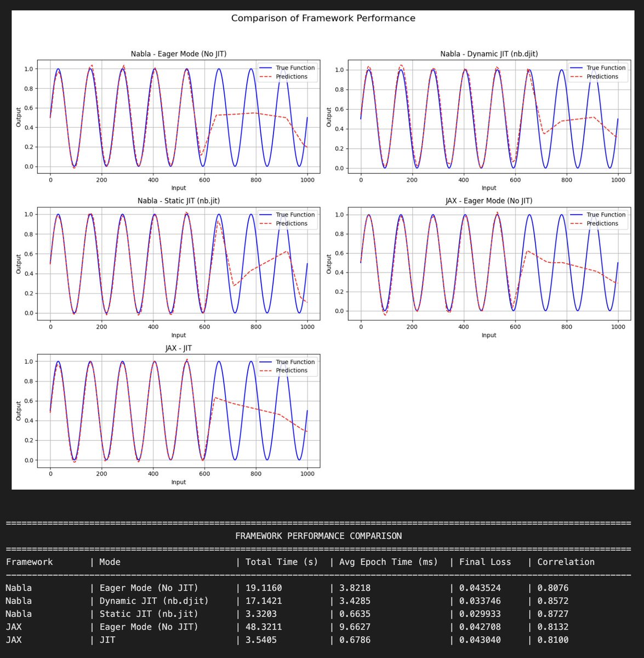
Task: Click the 'Final Loss' column header
Action: (x=485, y=562)
